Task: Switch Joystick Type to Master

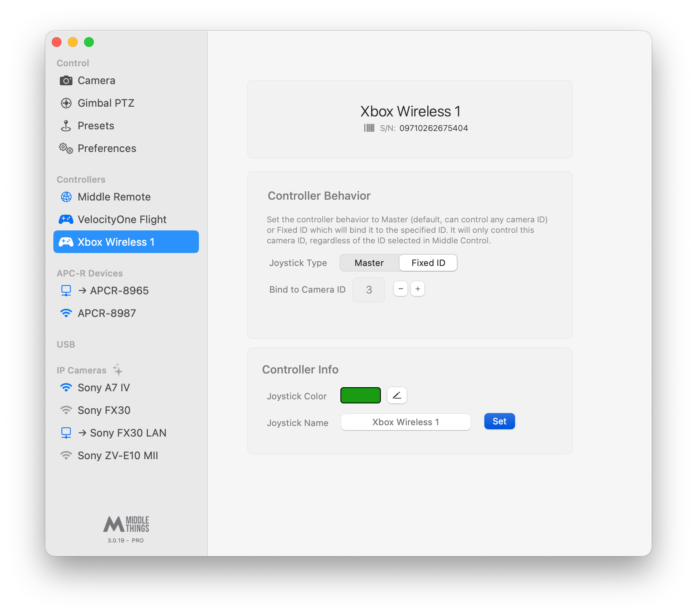Action: coord(369,263)
